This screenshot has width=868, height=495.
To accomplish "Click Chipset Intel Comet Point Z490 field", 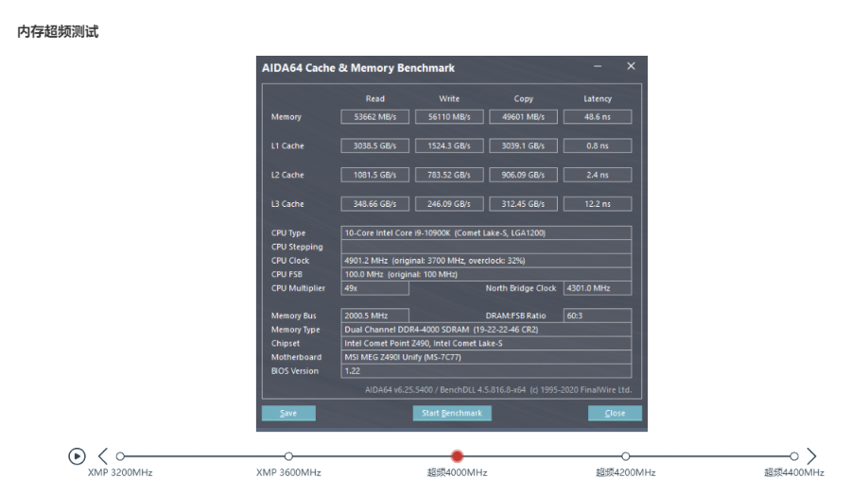I will pyautogui.click(x=486, y=344).
